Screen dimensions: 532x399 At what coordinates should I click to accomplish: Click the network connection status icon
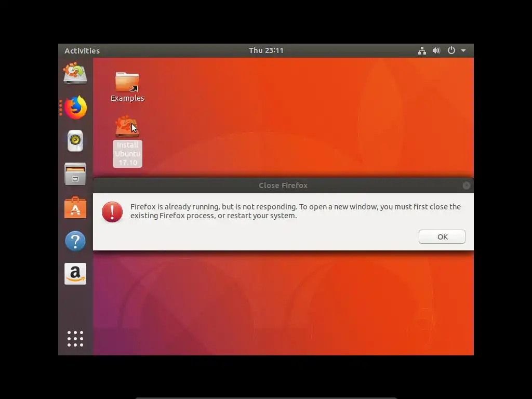[422, 50]
